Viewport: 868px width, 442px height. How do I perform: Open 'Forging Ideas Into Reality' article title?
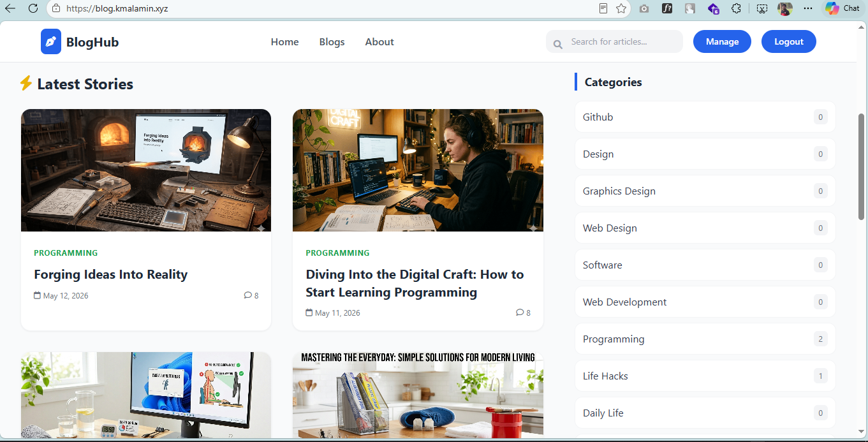pos(111,274)
